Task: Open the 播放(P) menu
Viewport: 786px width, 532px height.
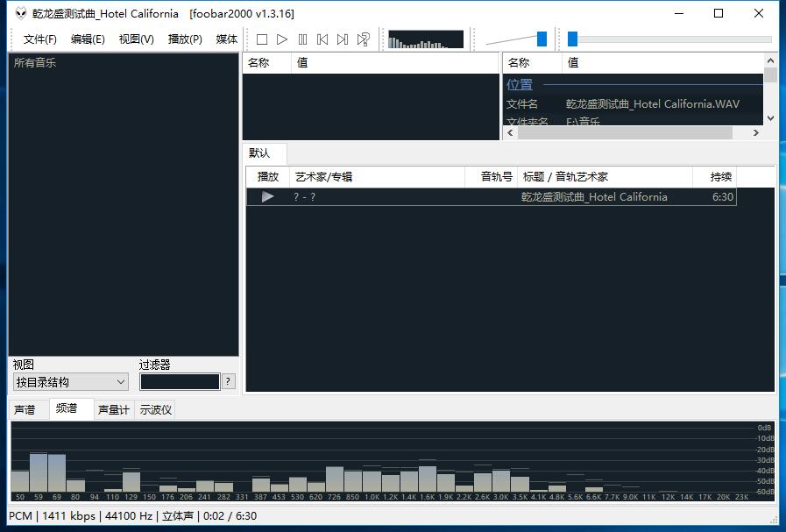Action: (x=185, y=39)
